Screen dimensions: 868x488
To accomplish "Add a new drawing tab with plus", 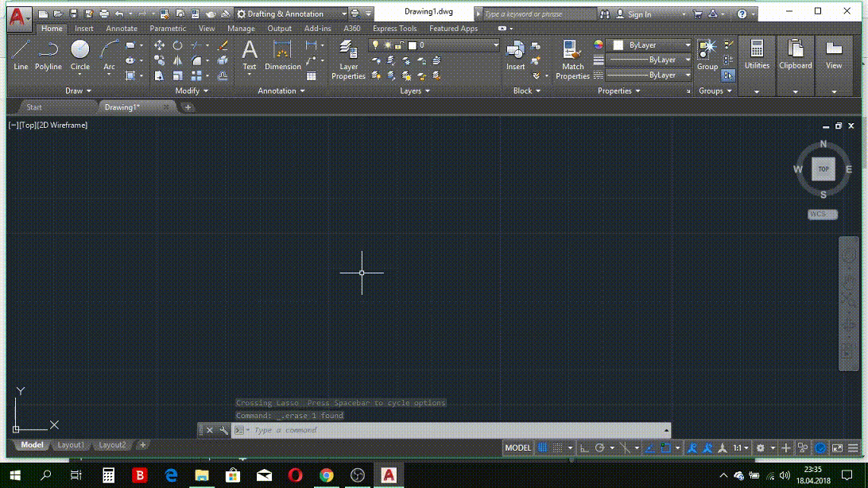I will coord(188,107).
